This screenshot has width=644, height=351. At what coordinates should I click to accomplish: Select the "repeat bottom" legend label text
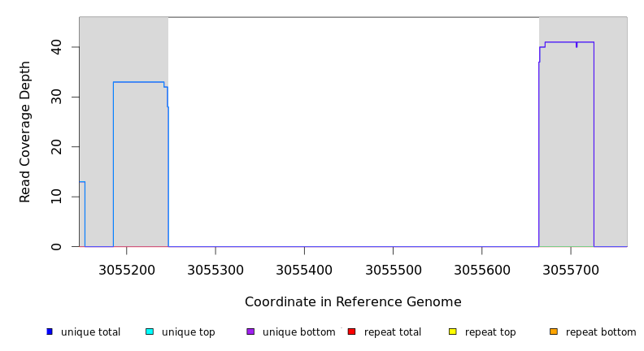pyautogui.click(x=601, y=332)
